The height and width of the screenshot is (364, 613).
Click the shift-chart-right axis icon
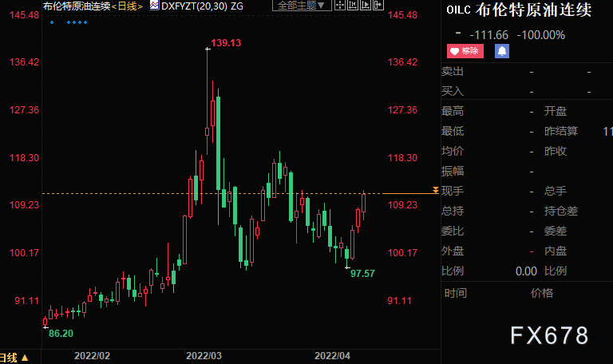click(x=366, y=5)
